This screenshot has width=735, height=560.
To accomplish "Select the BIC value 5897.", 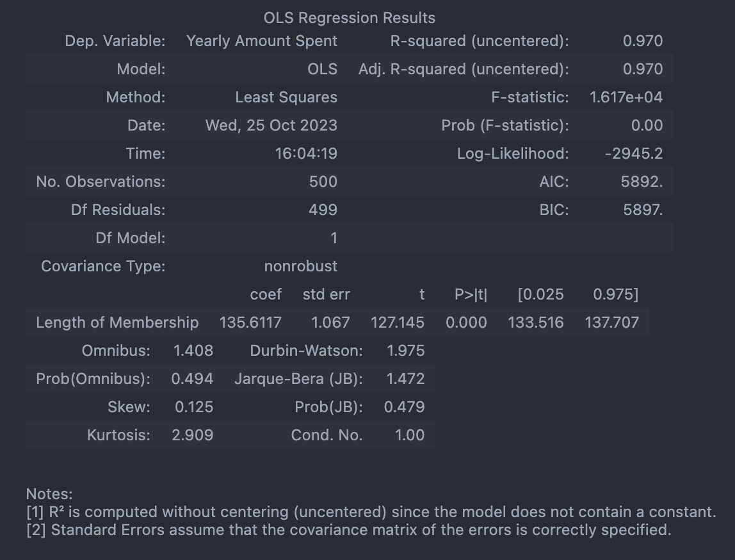I will click(x=643, y=210).
